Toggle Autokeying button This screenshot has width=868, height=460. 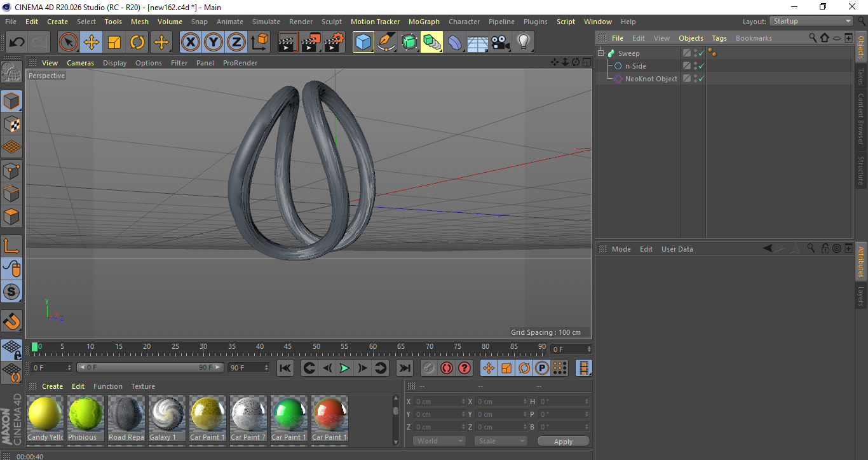click(x=447, y=368)
